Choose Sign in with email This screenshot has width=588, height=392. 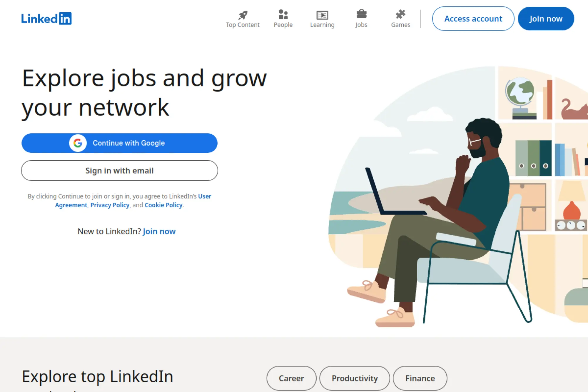[x=119, y=171]
